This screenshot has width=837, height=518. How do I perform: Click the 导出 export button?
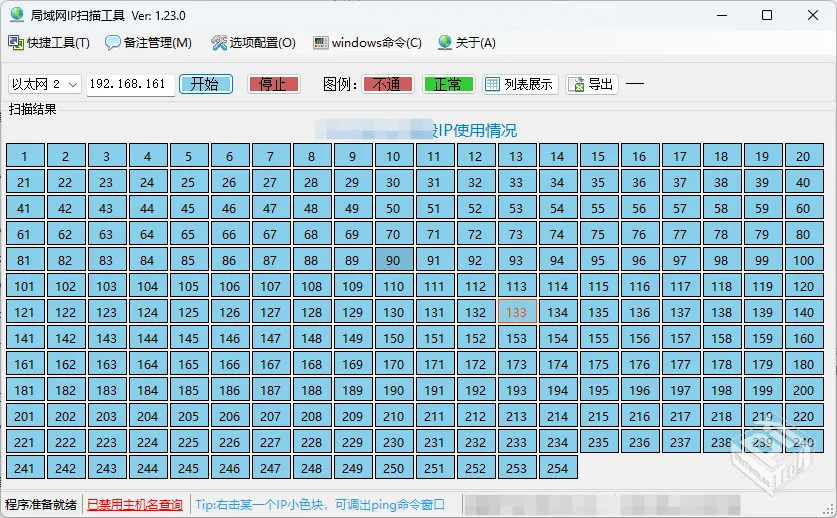pos(591,84)
